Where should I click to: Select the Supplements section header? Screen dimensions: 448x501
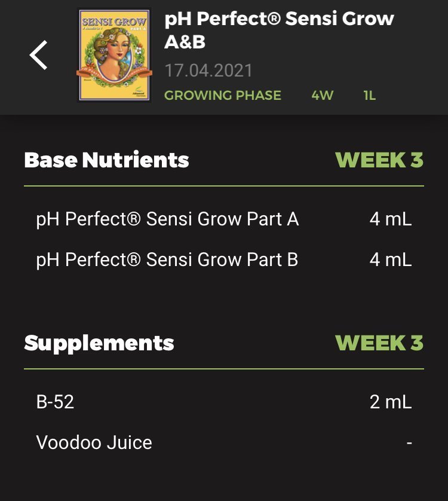[99, 344]
